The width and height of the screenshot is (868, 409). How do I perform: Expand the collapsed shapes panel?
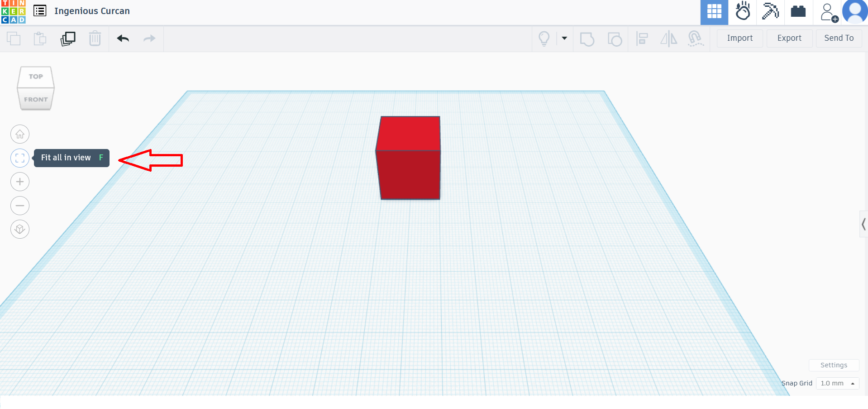(x=863, y=224)
